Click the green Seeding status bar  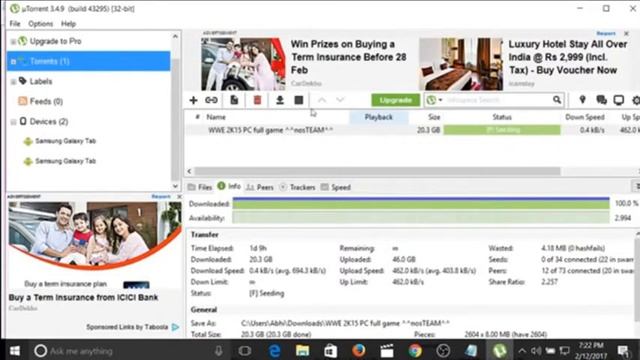502,130
